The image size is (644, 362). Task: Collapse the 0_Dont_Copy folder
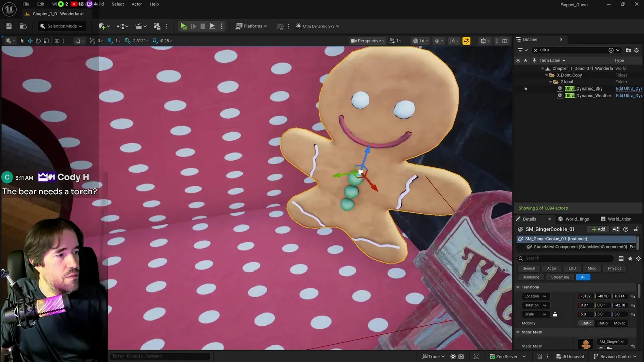[547, 75]
